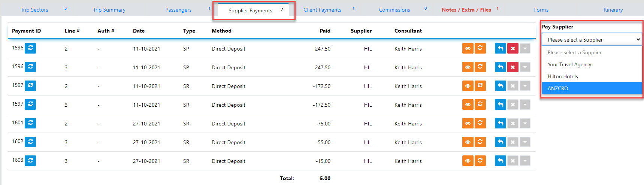
Task: Click blue refresh icon beside payment 1602
Action: 30,142
